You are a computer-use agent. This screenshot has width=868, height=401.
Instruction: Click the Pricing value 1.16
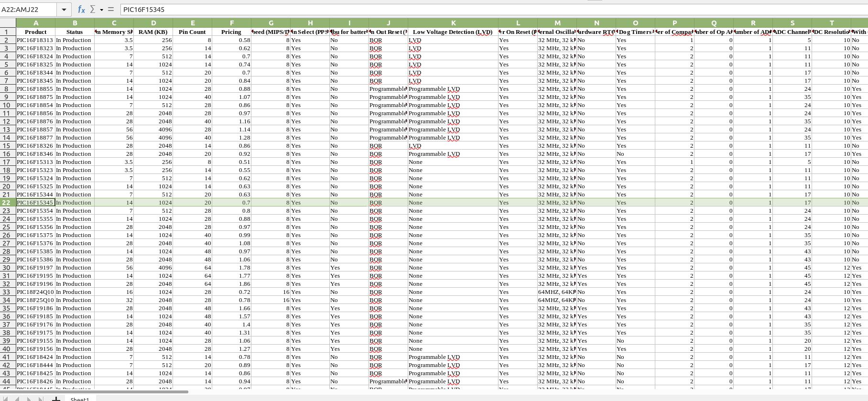click(x=231, y=121)
